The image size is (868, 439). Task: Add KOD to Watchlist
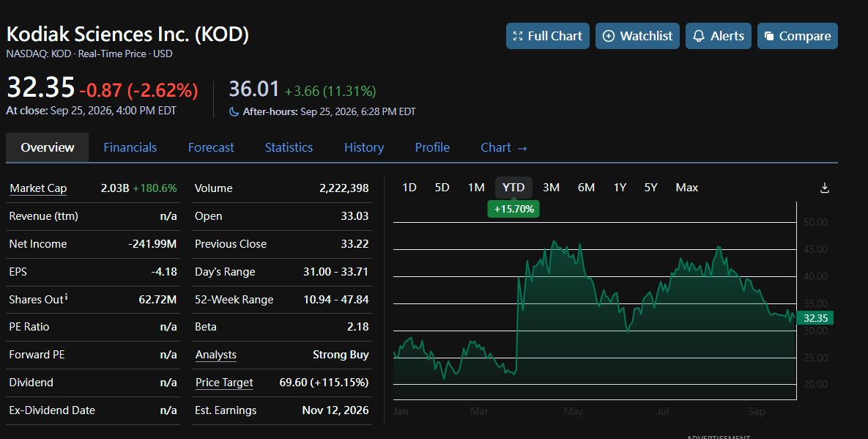637,36
